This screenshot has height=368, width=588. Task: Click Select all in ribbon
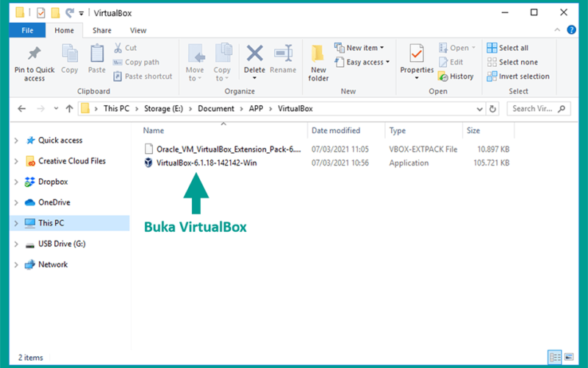point(507,48)
